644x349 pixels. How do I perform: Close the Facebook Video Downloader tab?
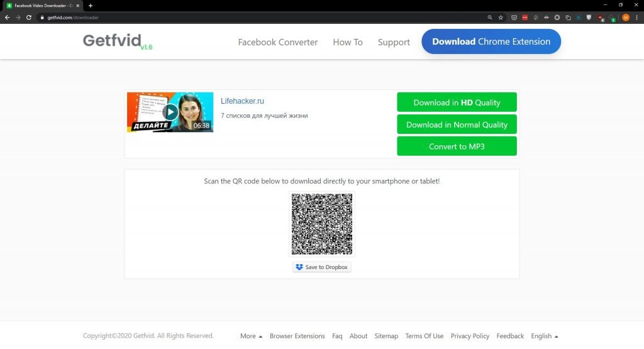(x=77, y=6)
